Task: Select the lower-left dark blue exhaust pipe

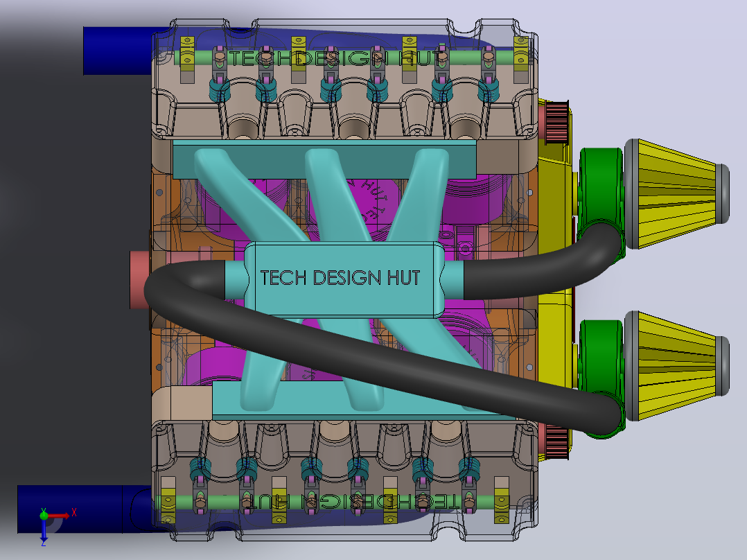Action: [x=85, y=509]
